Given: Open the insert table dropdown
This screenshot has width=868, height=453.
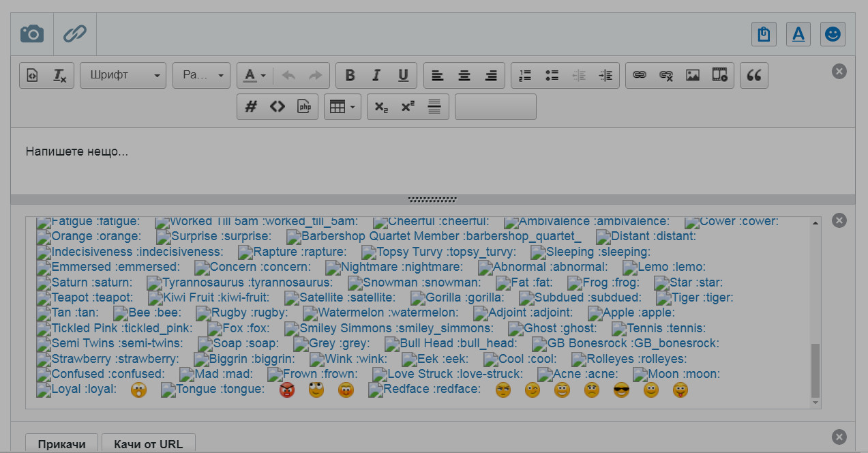Looking at the screenshot, I should click(x=342, y=106).
